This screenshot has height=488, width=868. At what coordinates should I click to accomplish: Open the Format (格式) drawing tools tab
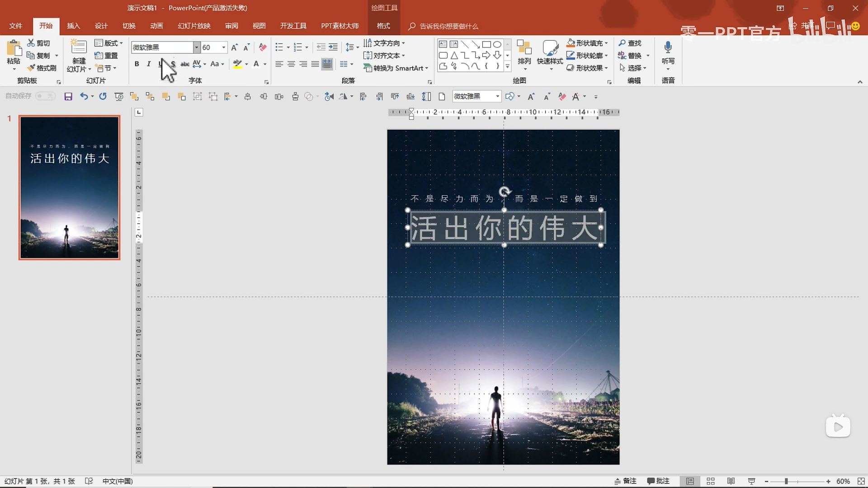tap(383, 26)
